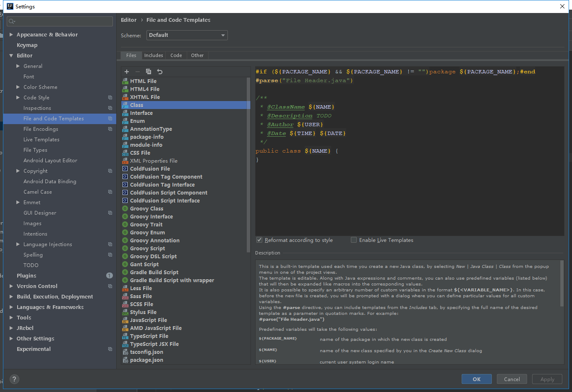Screen dimensions: 572x392
Task: Select Live Templates setting
Action: click(42, 140)
